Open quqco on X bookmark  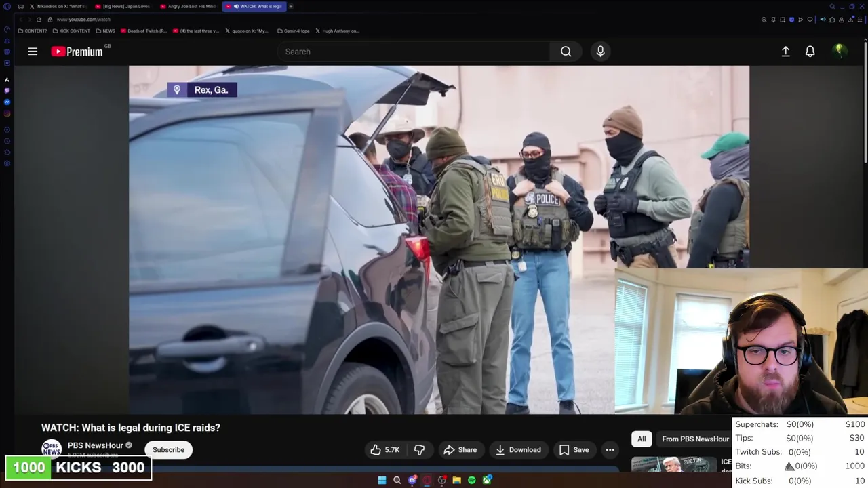pyautogui.click(x=246, y=30)
